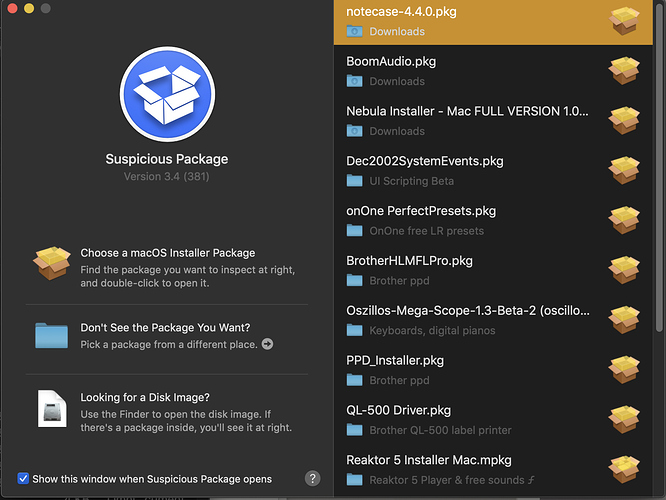Click folder icon next to OnOne free LR presets
The width and height of the screenshot is (666, 500).
(x=354, y=231)
